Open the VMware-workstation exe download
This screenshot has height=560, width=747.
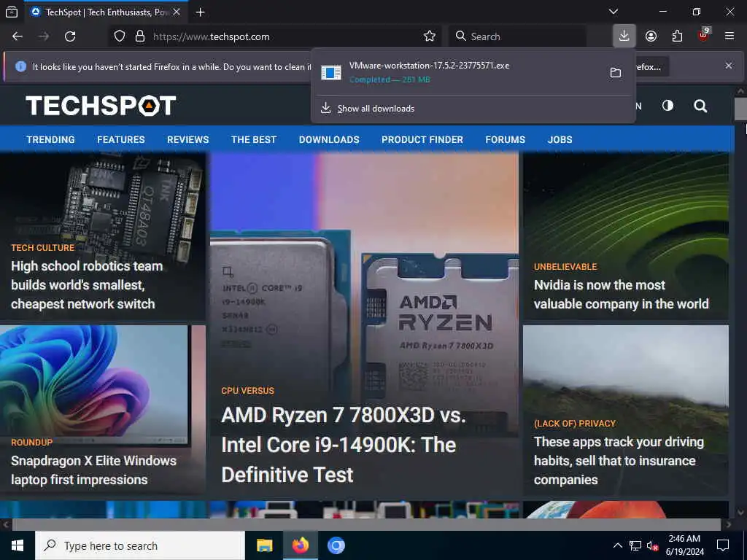(457, 72)
